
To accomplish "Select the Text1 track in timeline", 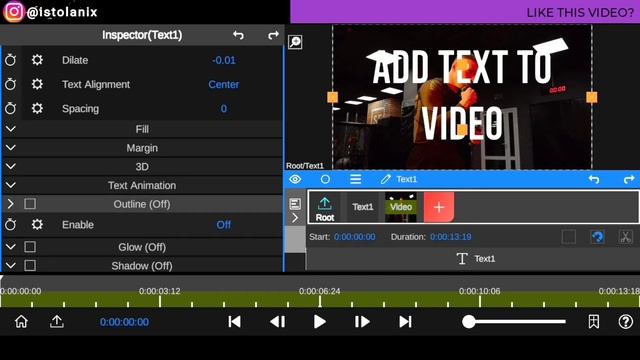I will [473, 258].
